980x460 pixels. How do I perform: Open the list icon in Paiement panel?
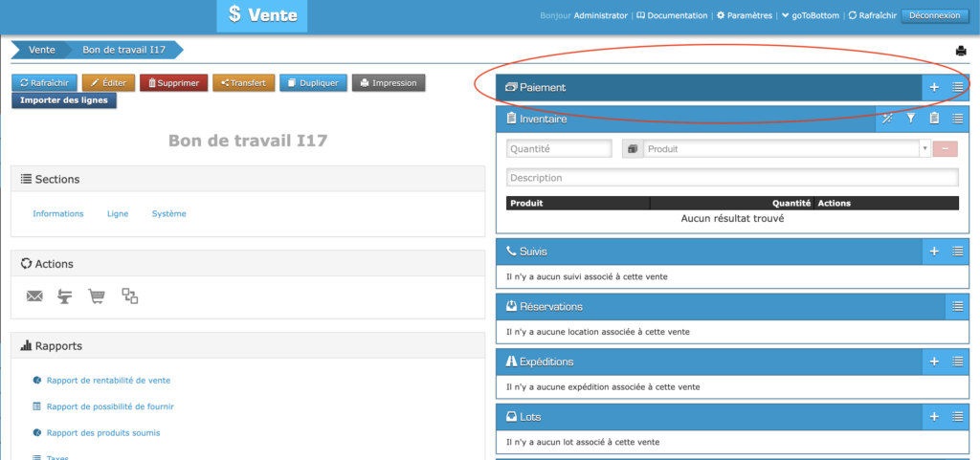point(958,88)
